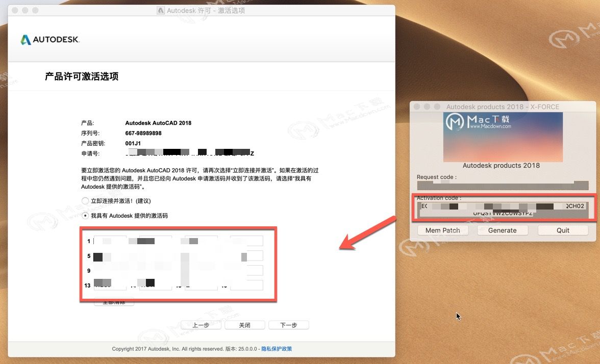The height and width of the screenshot is (364, 600).
Task: Proceed with the 下一步 button
Action: (x=289, y=325)
